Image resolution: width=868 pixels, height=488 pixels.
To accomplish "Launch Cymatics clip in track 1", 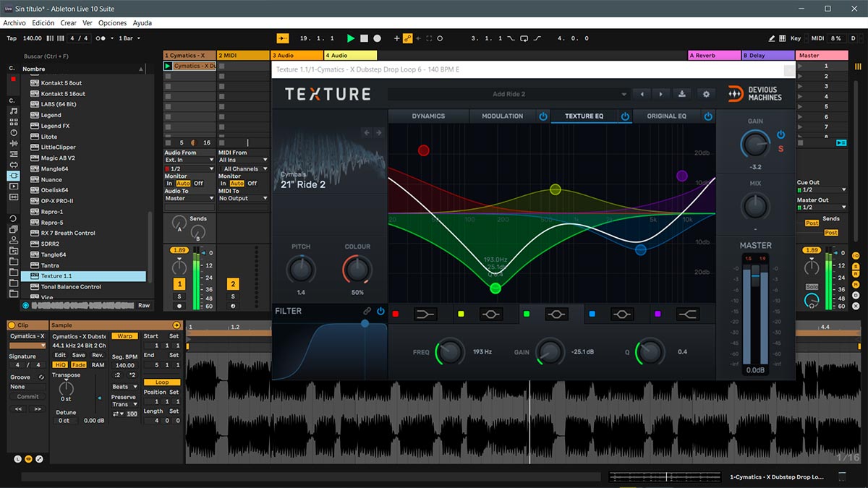I will [168, 66].
